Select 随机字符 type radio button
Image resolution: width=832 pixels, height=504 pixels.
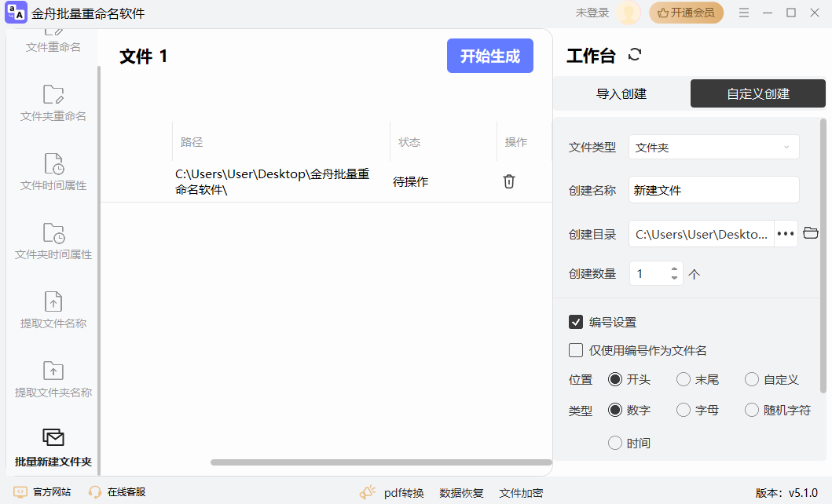752,411
